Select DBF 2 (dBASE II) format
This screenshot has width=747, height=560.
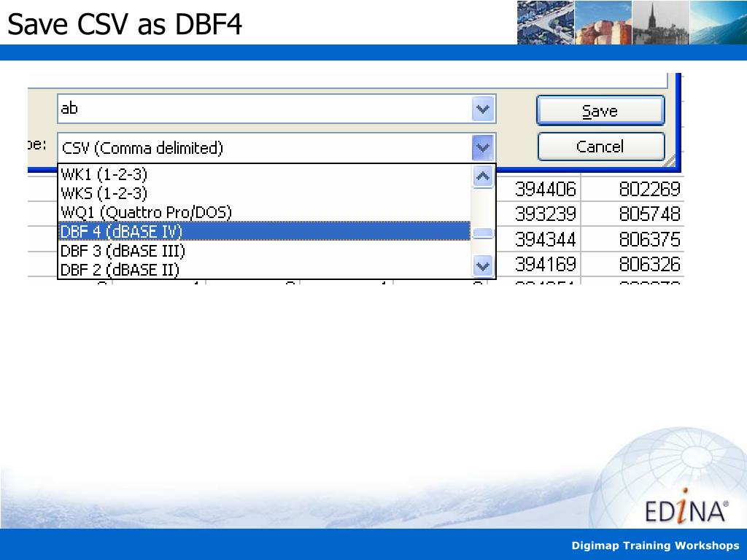pyautogui.click(x=264, y=269)
